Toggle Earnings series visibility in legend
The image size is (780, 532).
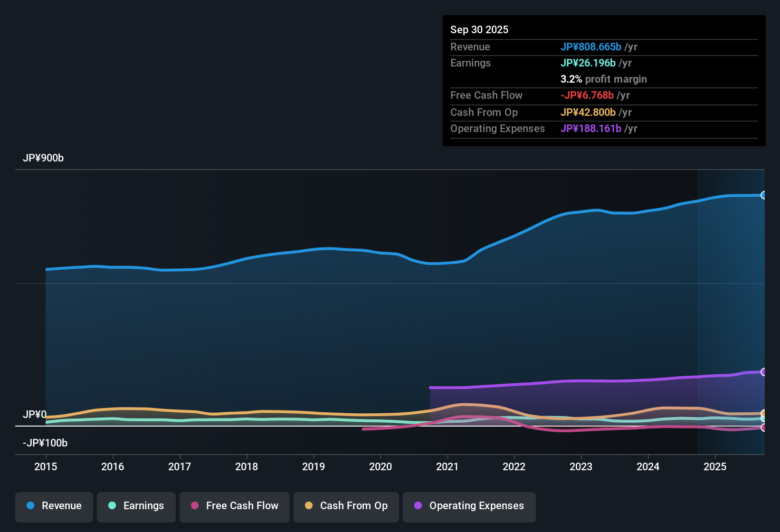pos(136,506)
